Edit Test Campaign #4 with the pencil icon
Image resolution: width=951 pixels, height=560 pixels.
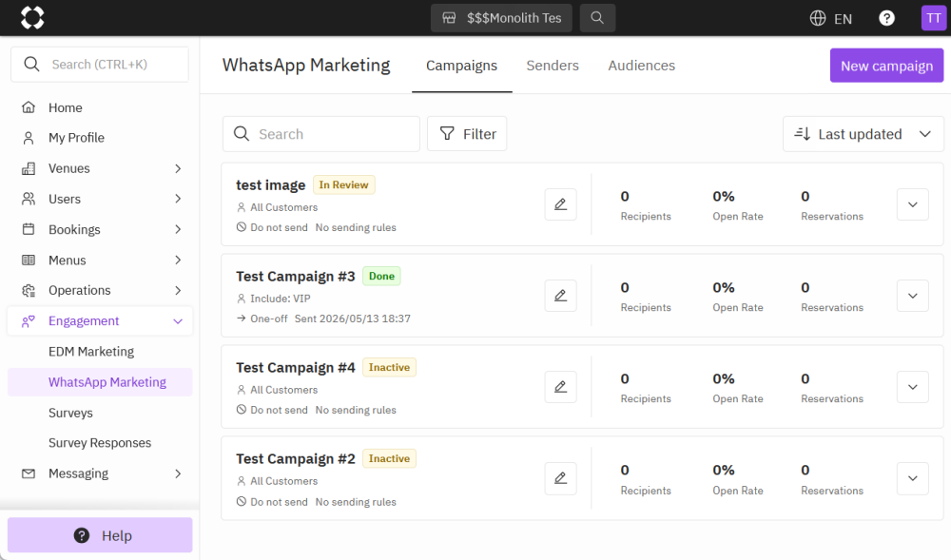point(560,387)
